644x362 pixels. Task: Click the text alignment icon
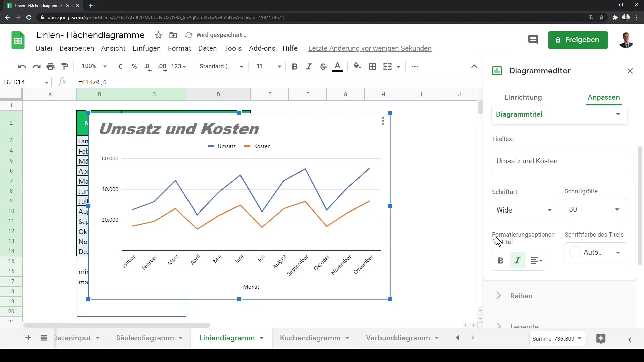[x=537, y=261]
